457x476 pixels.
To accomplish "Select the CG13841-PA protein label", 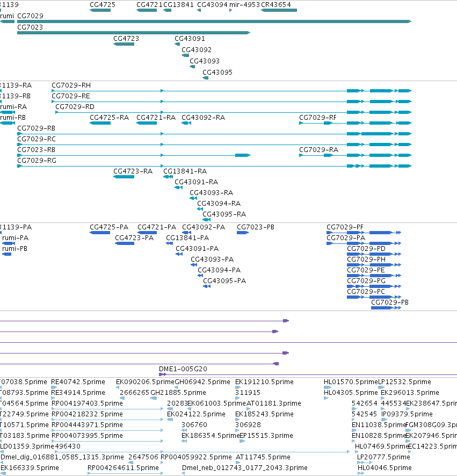I will [x=187, y=238].
